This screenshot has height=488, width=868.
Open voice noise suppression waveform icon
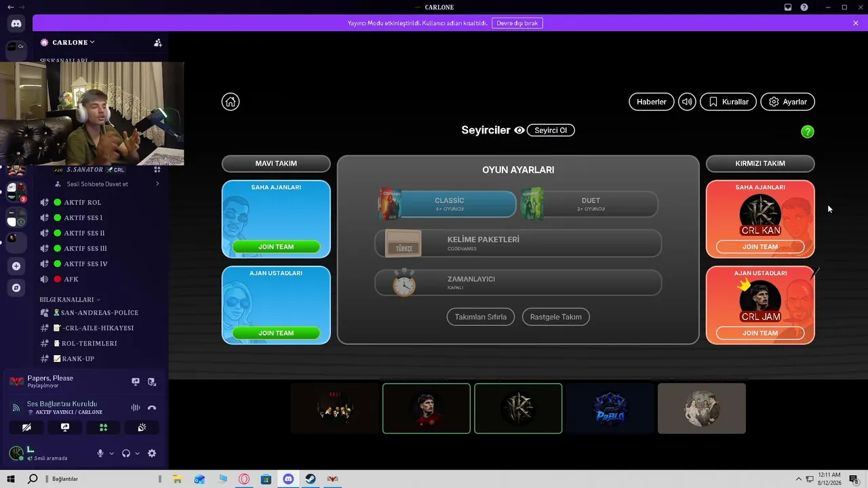pyautogui.click(x=136, y=407)
